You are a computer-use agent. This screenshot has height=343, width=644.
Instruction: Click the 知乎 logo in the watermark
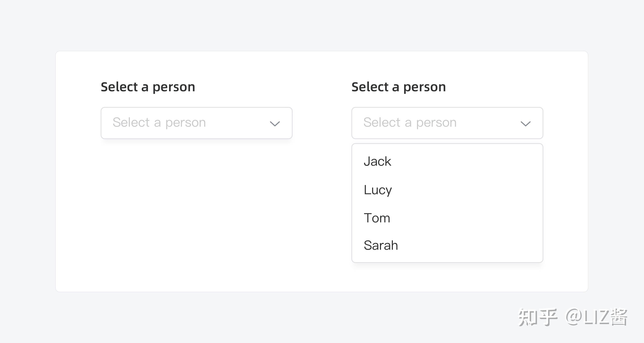pyautogui.click(x=538, y=317)
